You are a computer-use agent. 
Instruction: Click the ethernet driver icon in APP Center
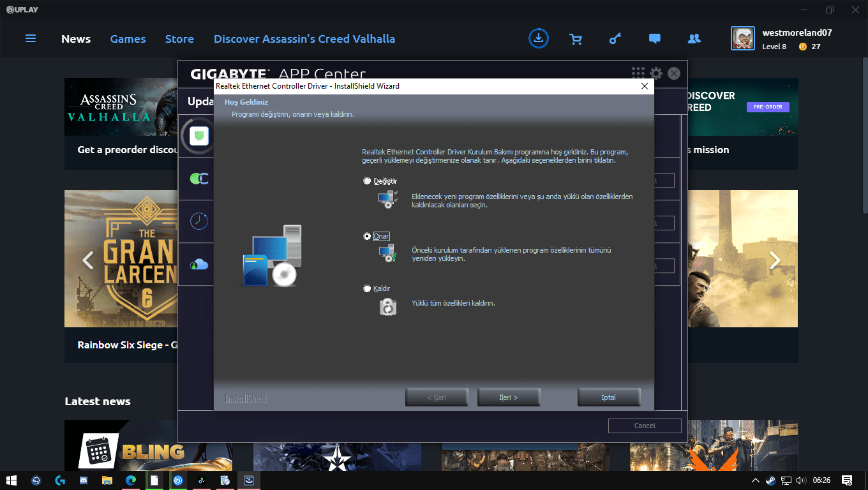198,135
